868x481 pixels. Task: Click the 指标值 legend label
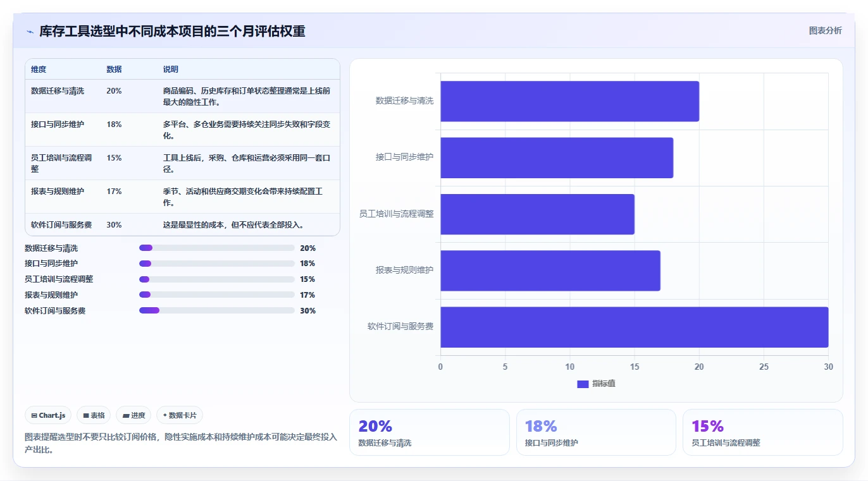pyautogui.click(x=604, y=384)
